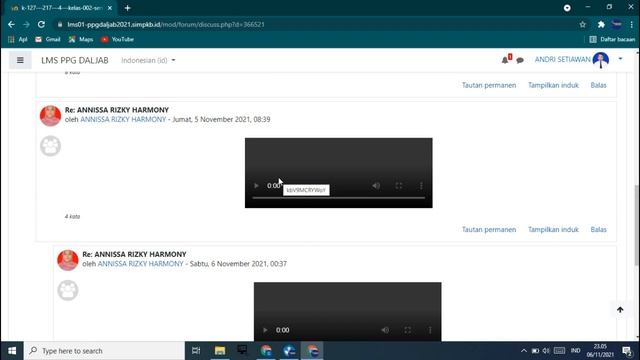Play the 00:37 post video

click(x=265, y=330)
